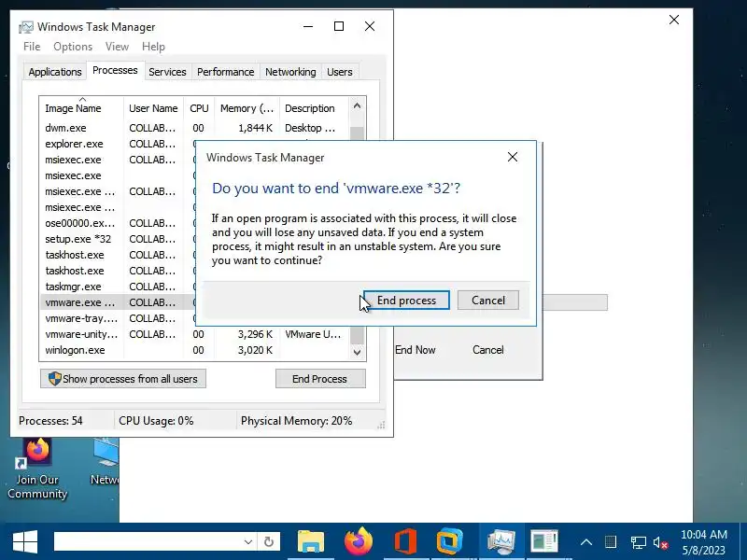747x560 pixels.
Task: Open the Options menu
Action: [x=73, y=47]
